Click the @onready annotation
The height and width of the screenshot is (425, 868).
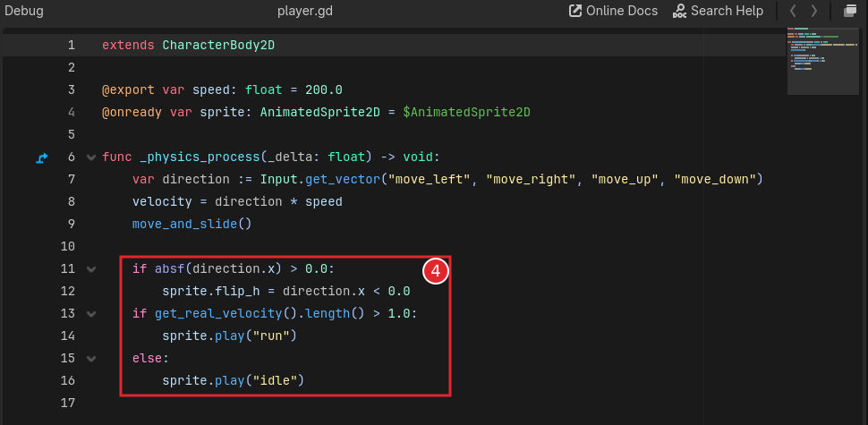coord(132,113)
